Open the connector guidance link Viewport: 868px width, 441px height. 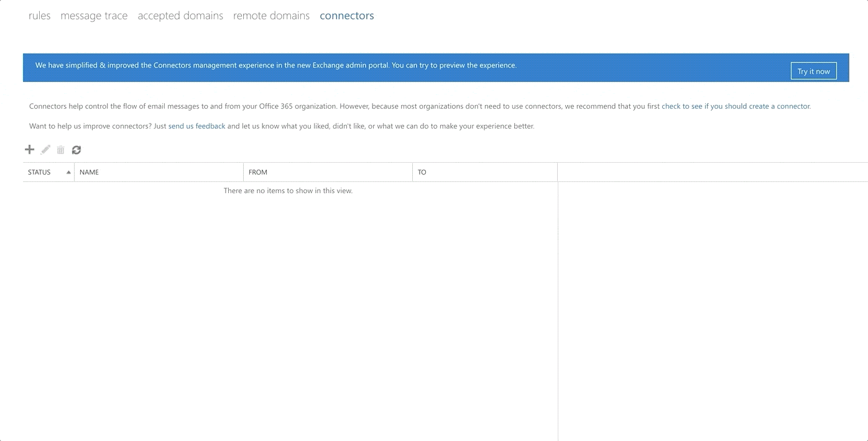coord(736,106)
